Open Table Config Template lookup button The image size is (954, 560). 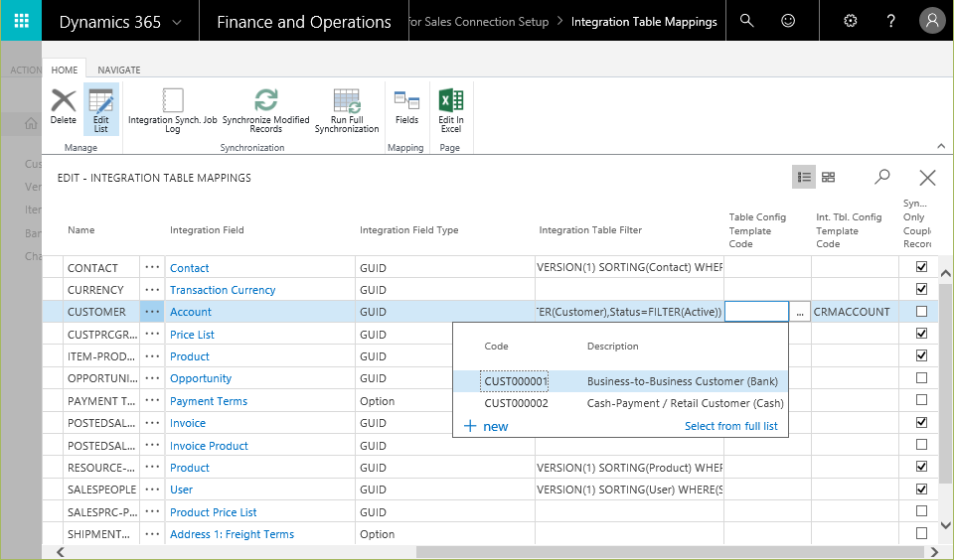coord(799,312)
